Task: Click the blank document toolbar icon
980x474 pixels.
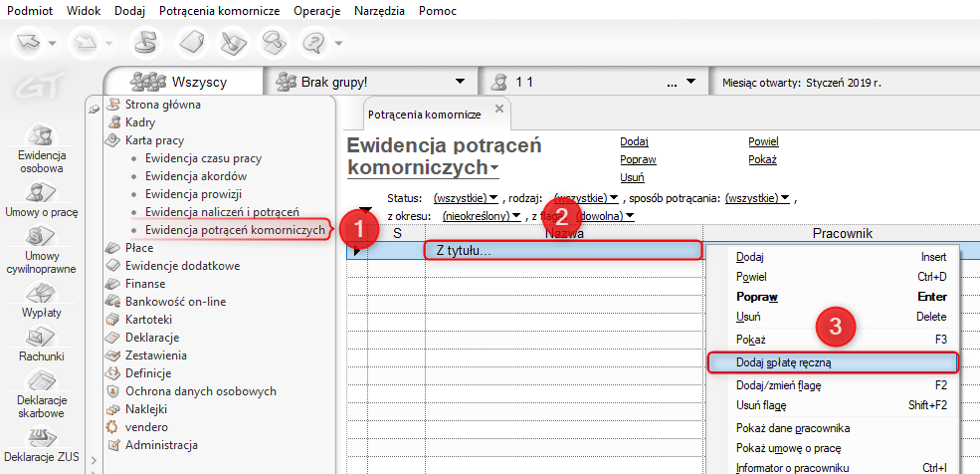Action: point(193,43)
